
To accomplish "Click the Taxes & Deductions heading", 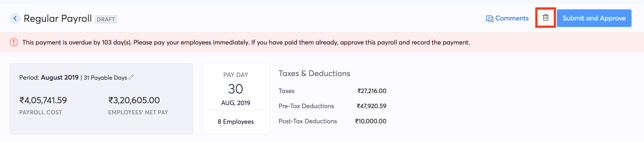I will click(314, 73).
